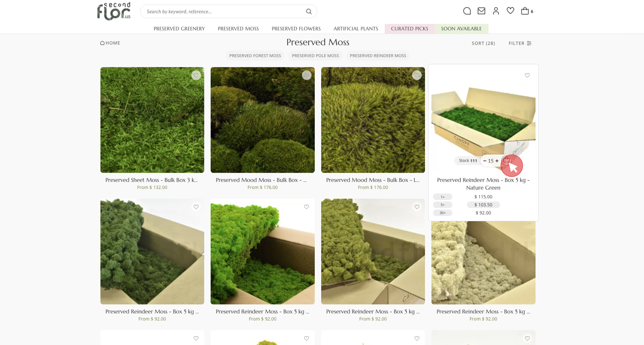Viewport: 644px width, 345px height.
Task: Select the Preserved Pole Moss chip
Action: pos(316,55)
